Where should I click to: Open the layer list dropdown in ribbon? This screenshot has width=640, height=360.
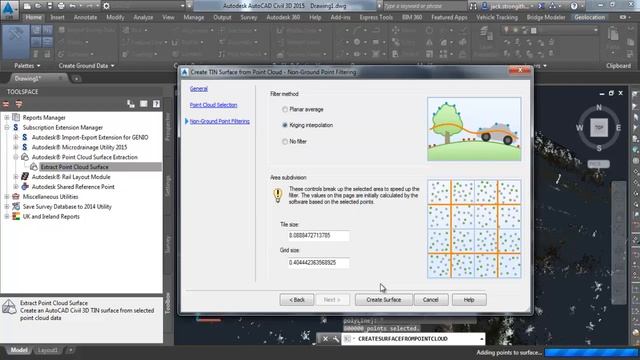(x=596, y=30)
